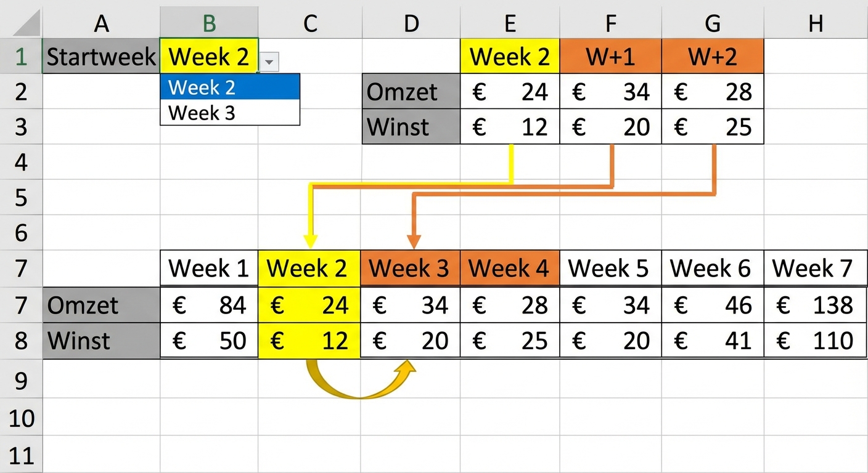The height and width of the screenshot is (473, 868).
Task: Open the Startweek dropdown arrow in cell B1
Action: (x=269, y=62)
